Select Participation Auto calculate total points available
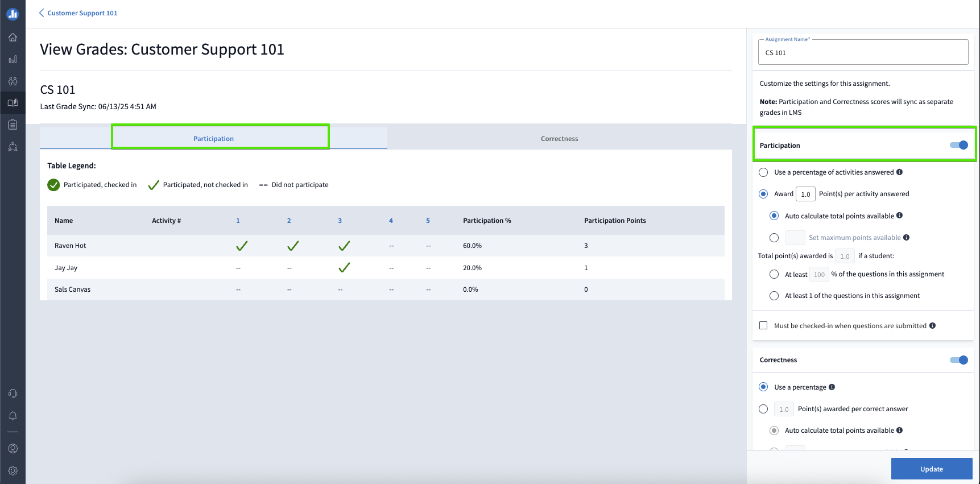The width and height of the screenshot is (980, 484). pyautogui.click(x=774, y=216)
